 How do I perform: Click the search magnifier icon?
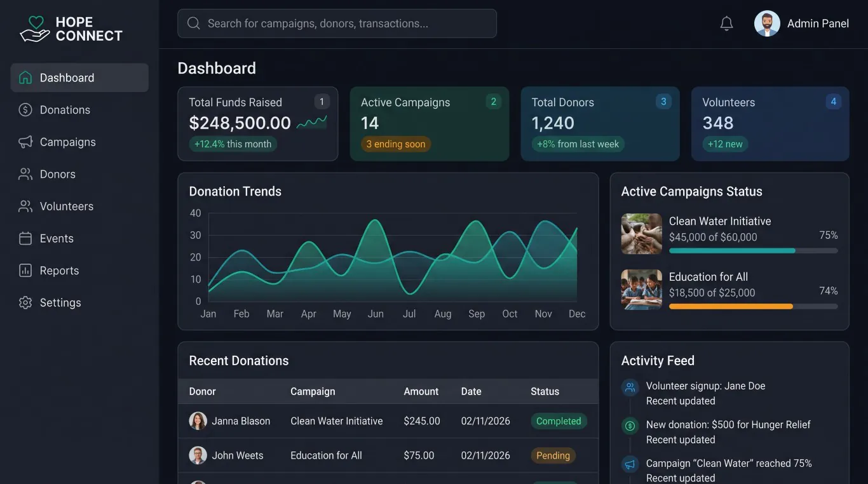click(194, 24)
